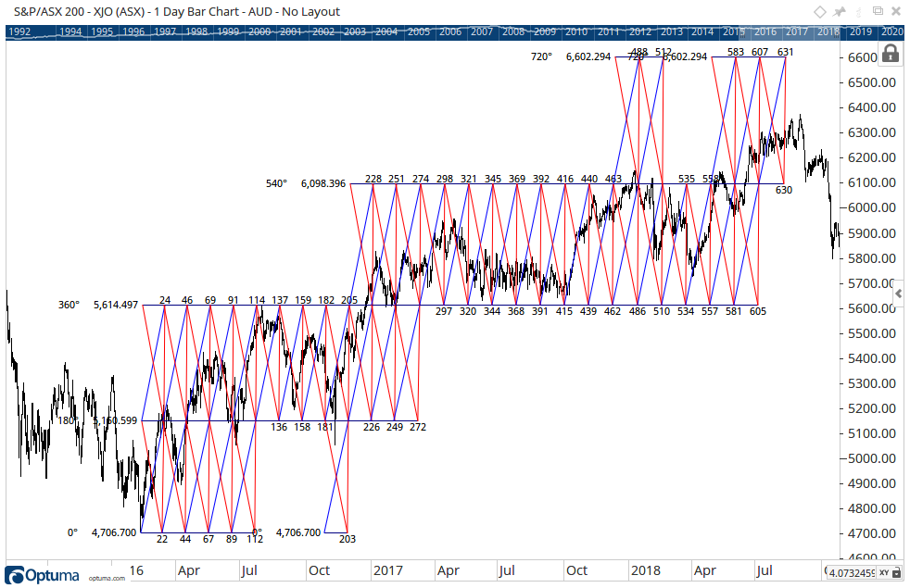Viewport: 910px width, 588px height.
Task: Click the 510 count label
Action: [662, 311]
